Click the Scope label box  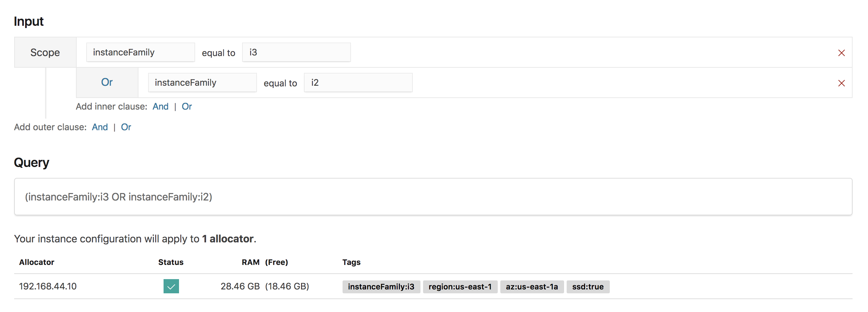pos(45,52)
